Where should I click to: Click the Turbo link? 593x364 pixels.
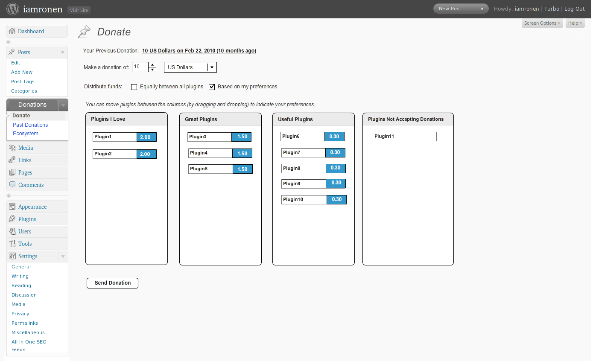point(552,9)
